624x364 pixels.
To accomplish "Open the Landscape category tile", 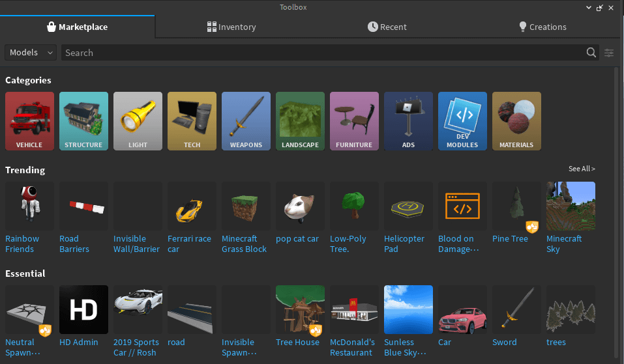I will tap(300, 121).
